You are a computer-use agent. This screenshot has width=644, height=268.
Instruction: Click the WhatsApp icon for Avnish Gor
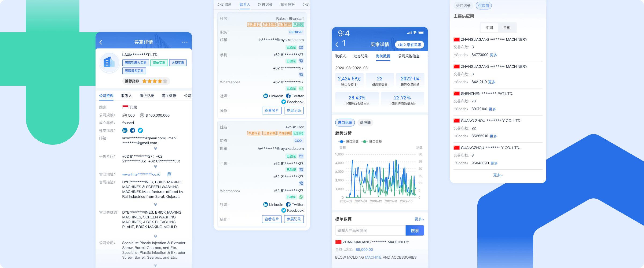pos(301,197)
